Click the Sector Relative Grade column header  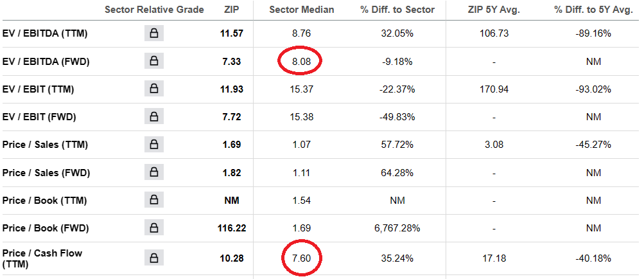154,10
